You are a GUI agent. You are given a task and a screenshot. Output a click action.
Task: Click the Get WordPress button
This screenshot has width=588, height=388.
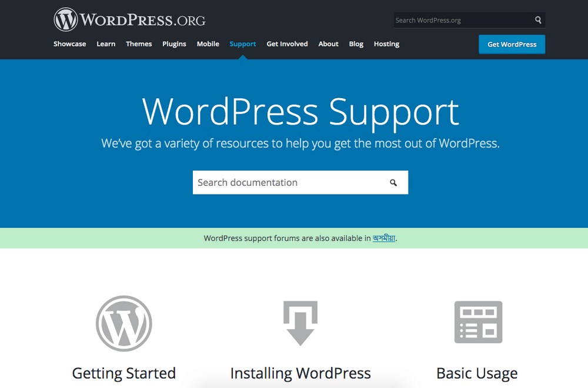click(x=512, y=44)
